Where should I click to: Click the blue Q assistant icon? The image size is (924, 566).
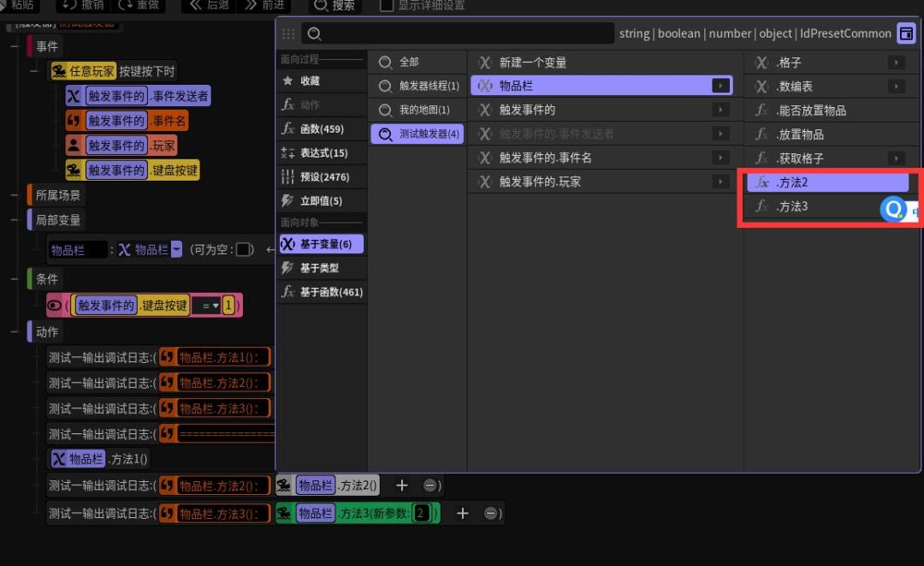coord(894,209)
